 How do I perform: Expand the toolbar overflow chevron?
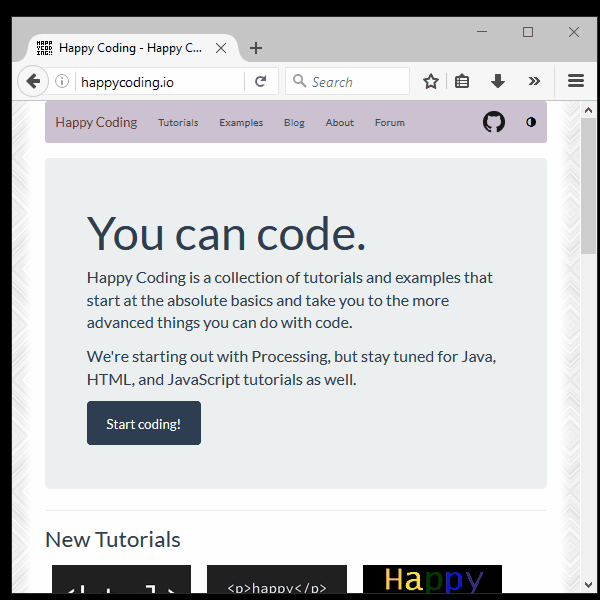point(534,82)
